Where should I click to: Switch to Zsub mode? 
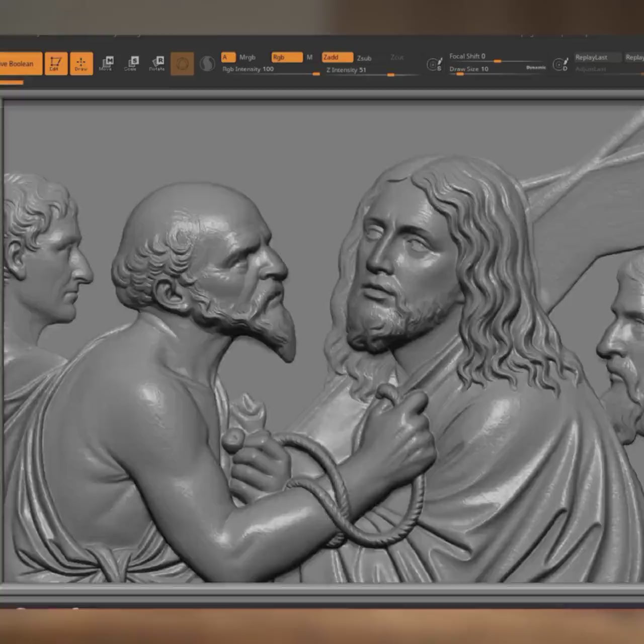pyautogui.click(x=364, y=58)
